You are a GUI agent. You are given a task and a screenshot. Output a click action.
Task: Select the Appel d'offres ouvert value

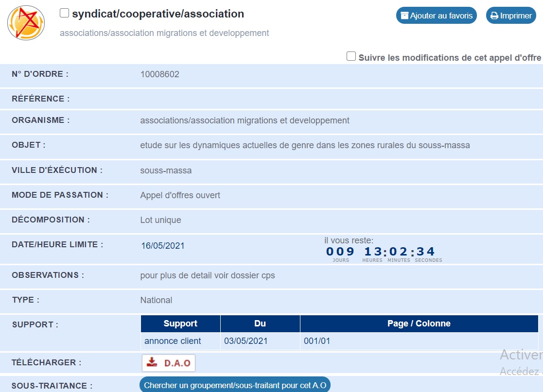coord(180,195)
